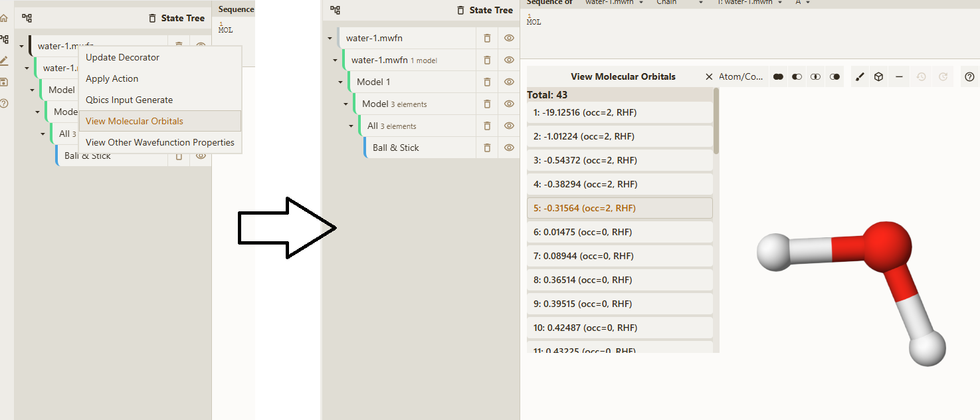This screenshot has height=420, width=980.
Task: Toggle visibility of Model 1 node
Action: tap(509, 82)
